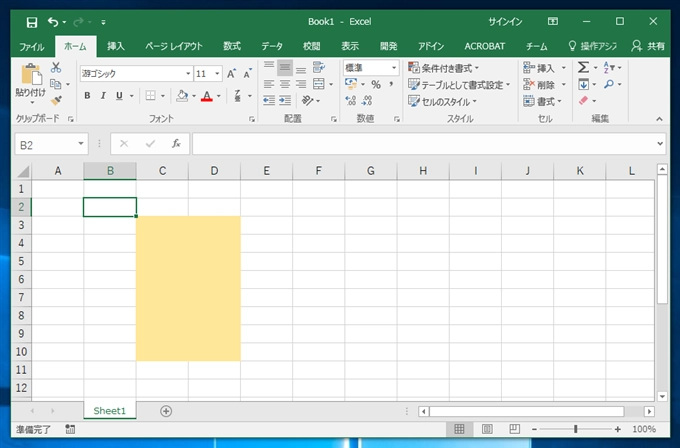Apply comma style format
This screenshot has width=680, height=448.
[391, 84]
